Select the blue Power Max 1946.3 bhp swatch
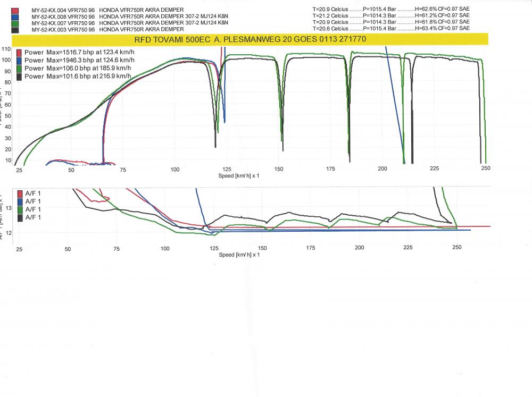The width and height of the screenshot is (532, 397). coord(20,61)
